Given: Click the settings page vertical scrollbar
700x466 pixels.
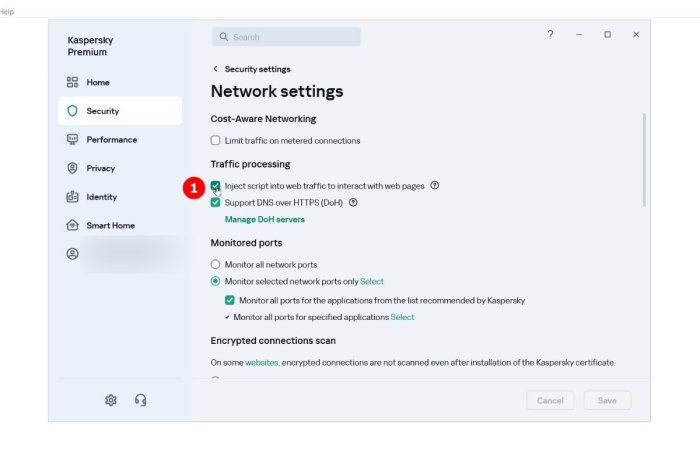Looking at the screenshot, I should point(644,160).
